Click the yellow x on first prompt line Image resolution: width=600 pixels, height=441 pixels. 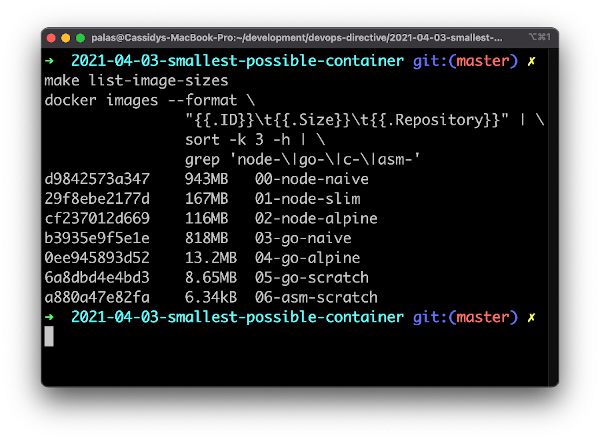531,61
